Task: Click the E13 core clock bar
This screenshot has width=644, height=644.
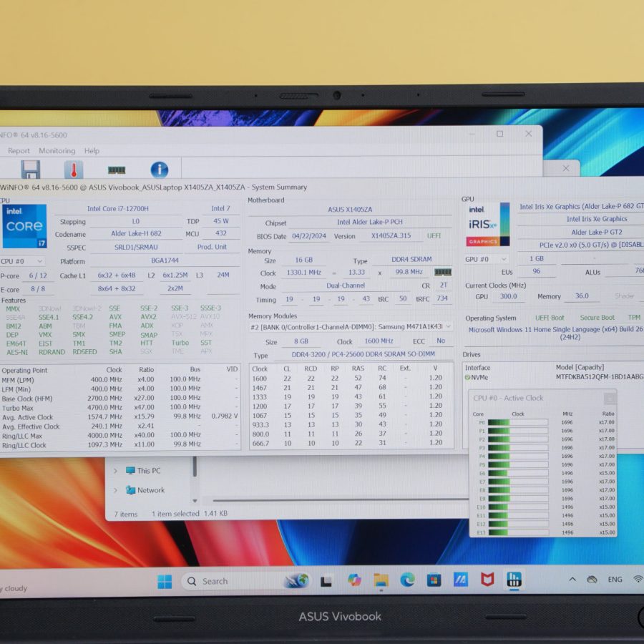Action: [x=518, y=532]
